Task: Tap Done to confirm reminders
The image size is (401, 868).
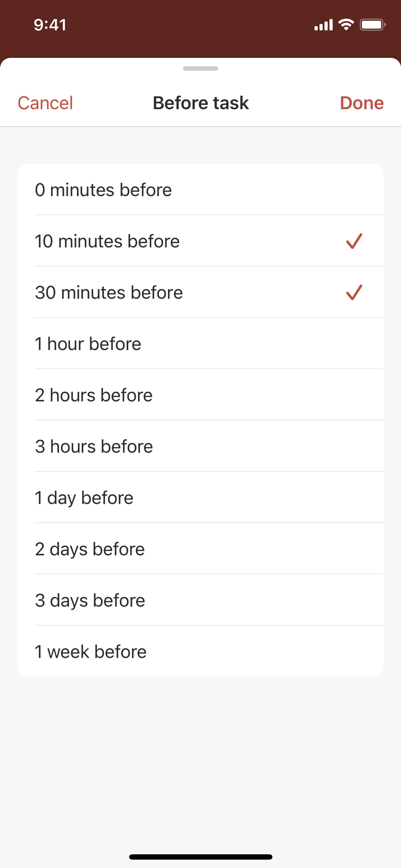Action: pyautogui.click(x=362, y=103)
